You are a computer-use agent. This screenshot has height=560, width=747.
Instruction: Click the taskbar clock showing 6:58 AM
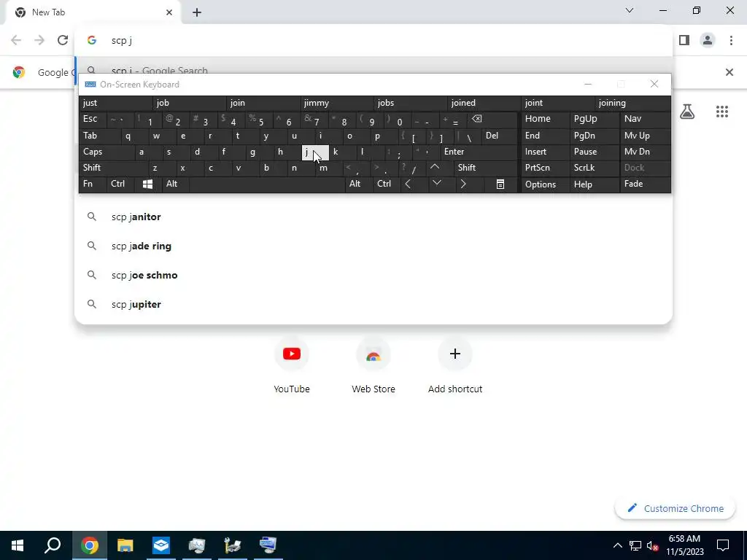(684, 545)
